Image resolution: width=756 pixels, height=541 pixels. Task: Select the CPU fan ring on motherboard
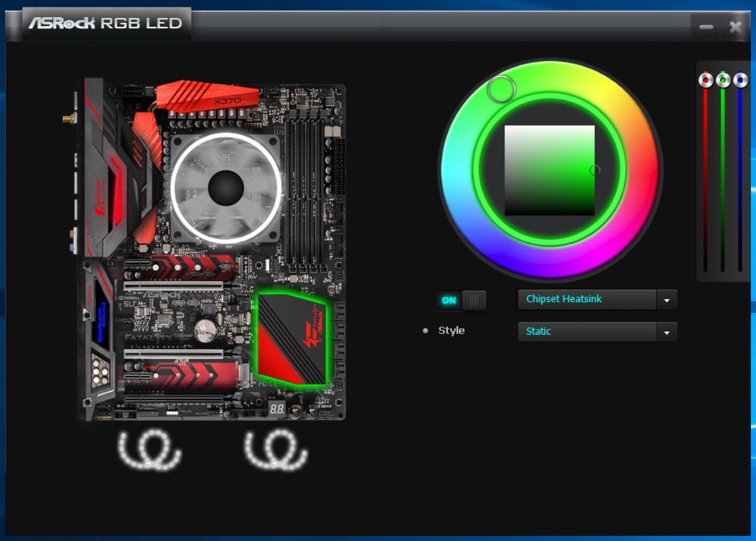[x=226, y=188]
